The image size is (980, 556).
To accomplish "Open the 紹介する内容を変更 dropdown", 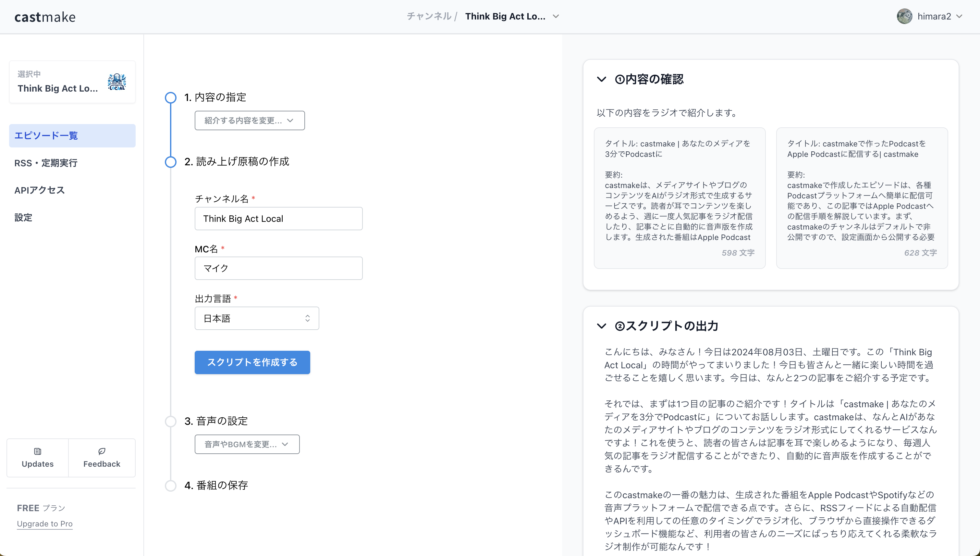I will click(x=250, y=120).
